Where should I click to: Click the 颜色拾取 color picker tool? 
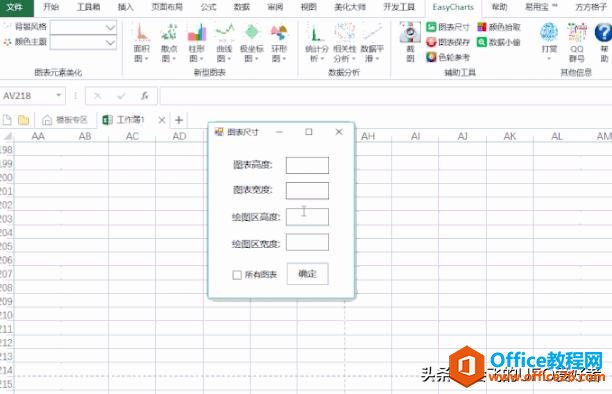pyautogui.click(x=499, y=27)
